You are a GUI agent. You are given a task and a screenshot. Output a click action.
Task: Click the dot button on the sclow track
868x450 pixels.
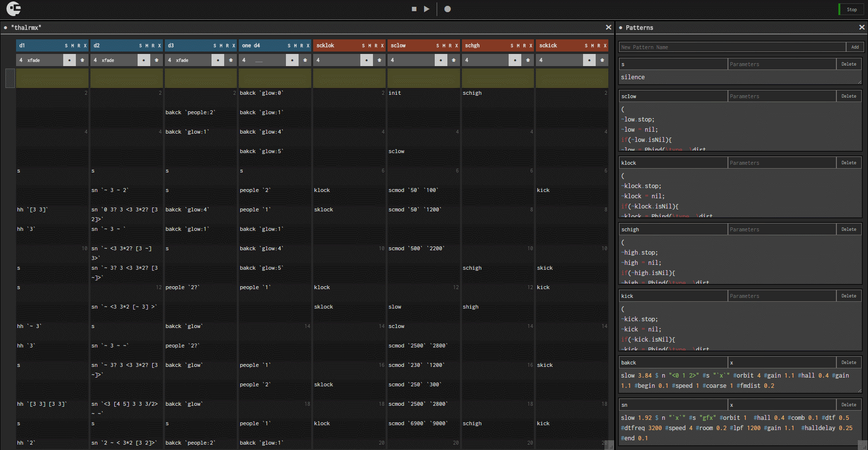coord(441,60)
